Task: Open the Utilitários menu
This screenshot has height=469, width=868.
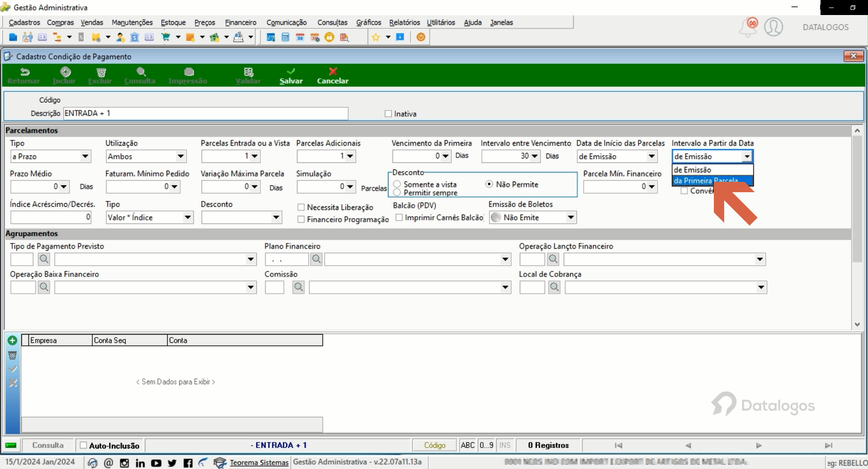Action: click(x=441, y=23)
